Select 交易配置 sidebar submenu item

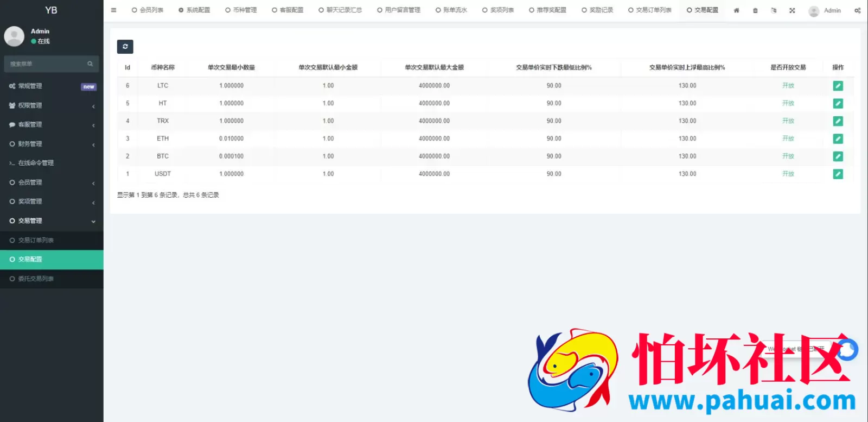click(52, 260)
